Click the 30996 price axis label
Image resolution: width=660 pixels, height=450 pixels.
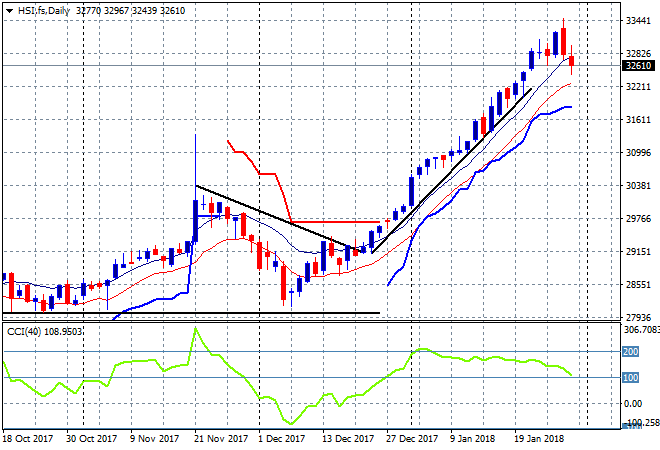(x=637, y=153)
